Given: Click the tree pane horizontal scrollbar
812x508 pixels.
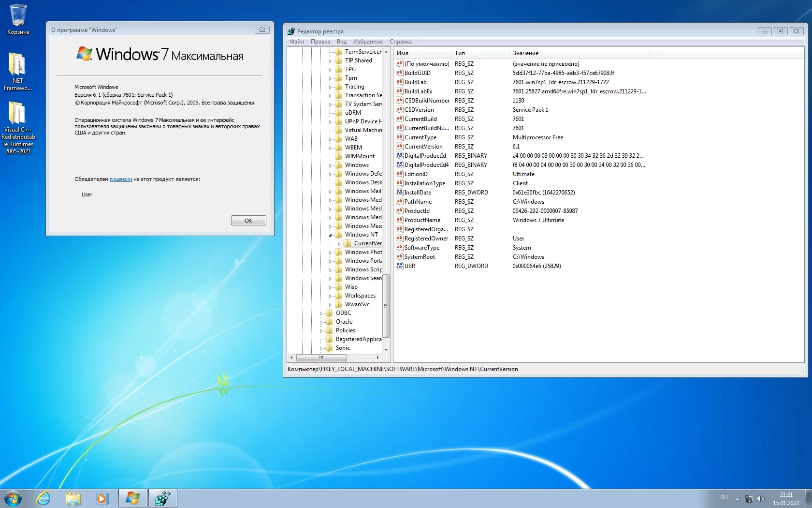Looking at the screenshot, I should tap(321, 358).
